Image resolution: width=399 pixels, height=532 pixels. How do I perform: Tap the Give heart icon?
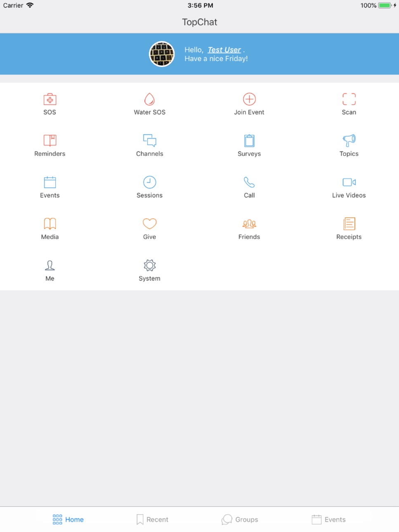pos(149,224)
